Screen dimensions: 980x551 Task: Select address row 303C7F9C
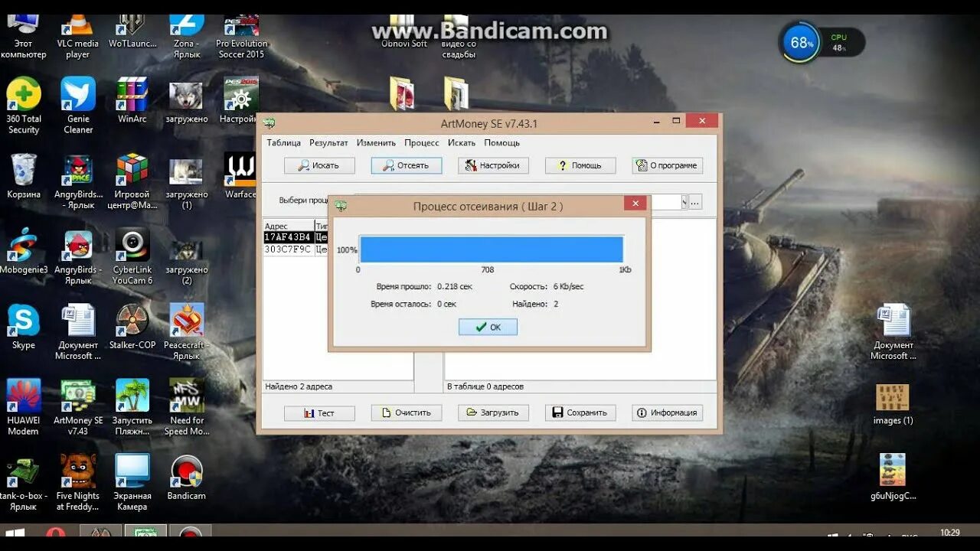coord(296,249)
